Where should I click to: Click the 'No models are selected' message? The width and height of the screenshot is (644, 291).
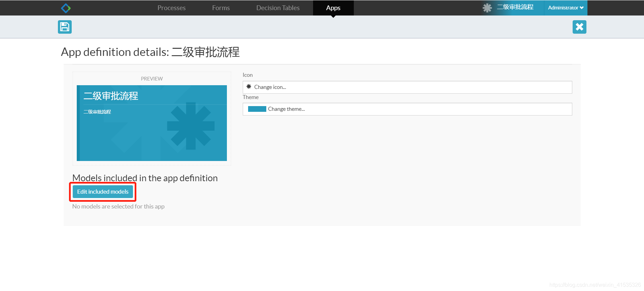click(118, 206)
